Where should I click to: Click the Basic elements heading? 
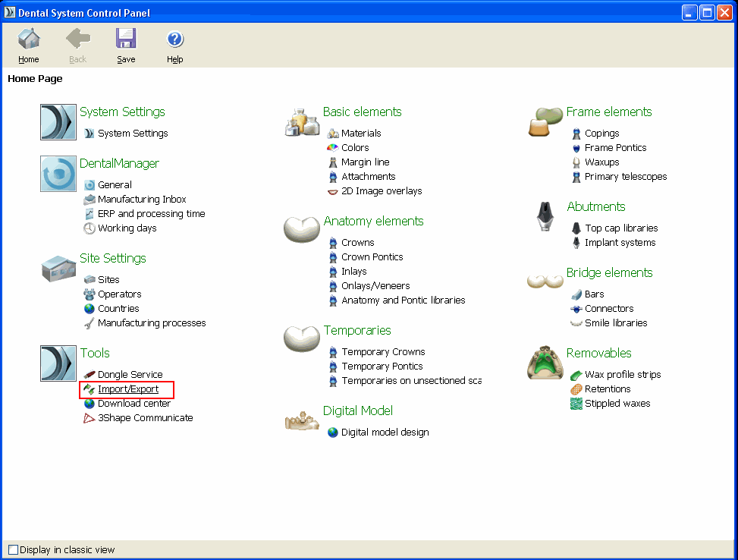click(362, 112)
